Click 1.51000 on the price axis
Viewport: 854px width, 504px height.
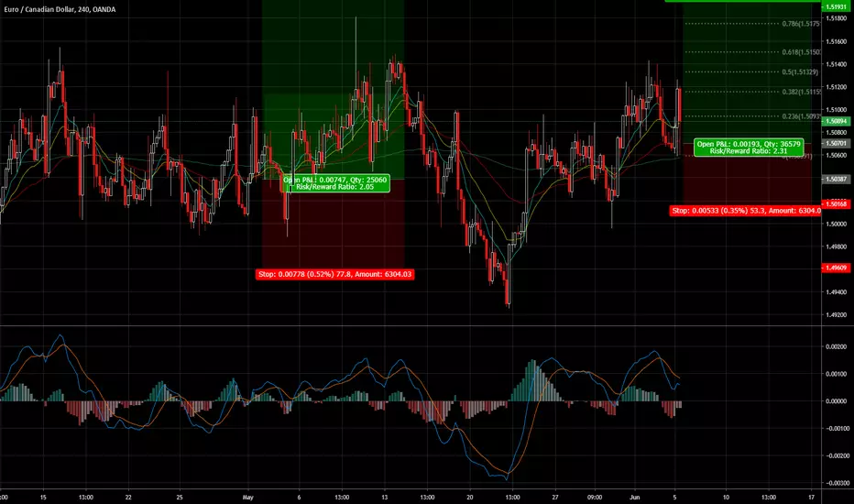coord(836,110)
